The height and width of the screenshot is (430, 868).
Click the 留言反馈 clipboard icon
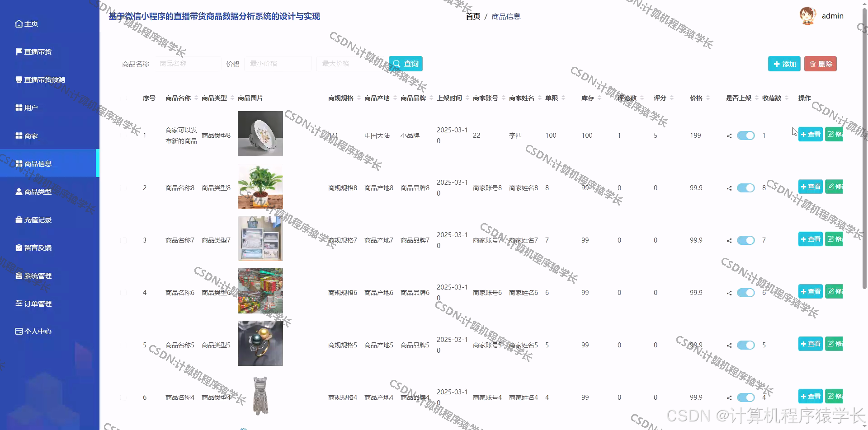click(x=19, y=248)
